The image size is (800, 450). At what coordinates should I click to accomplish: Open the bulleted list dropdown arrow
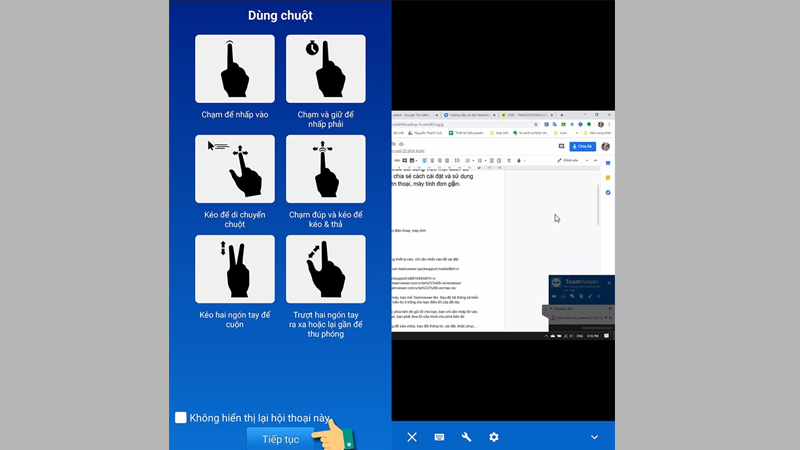[x=486, y=161]
